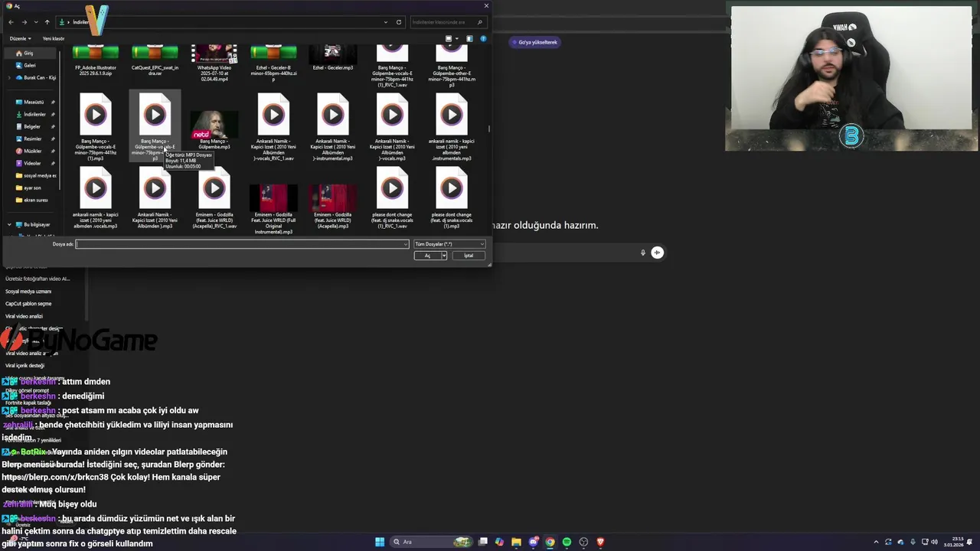
Task: Go back in the file dialog
Action: click(x=11, y=22)
